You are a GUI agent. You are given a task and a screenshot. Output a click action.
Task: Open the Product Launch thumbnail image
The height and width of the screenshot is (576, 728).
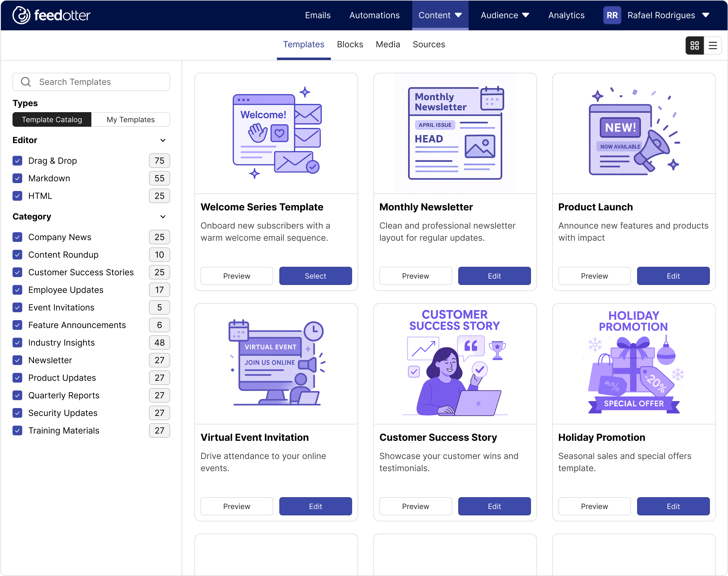coord(634,133)
